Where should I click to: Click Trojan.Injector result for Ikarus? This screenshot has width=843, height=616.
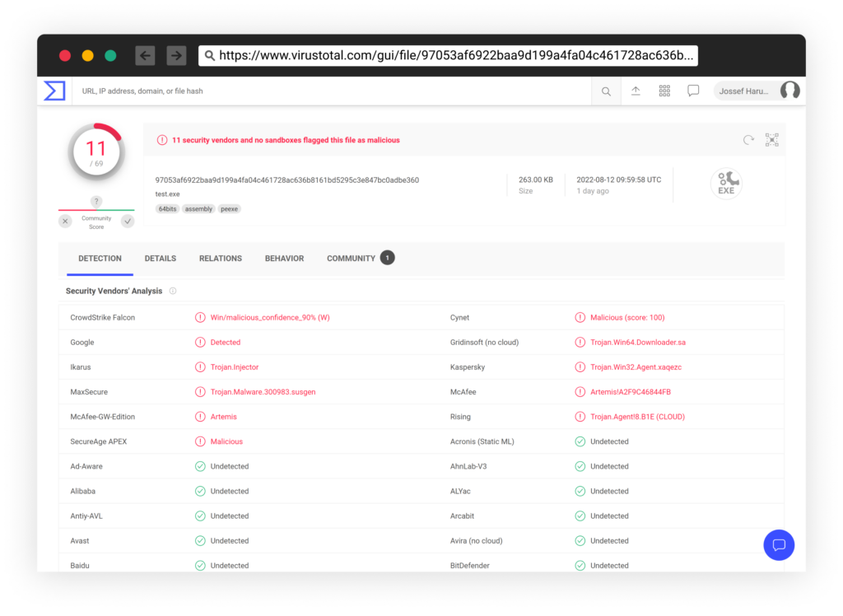[x=235, y=367]
